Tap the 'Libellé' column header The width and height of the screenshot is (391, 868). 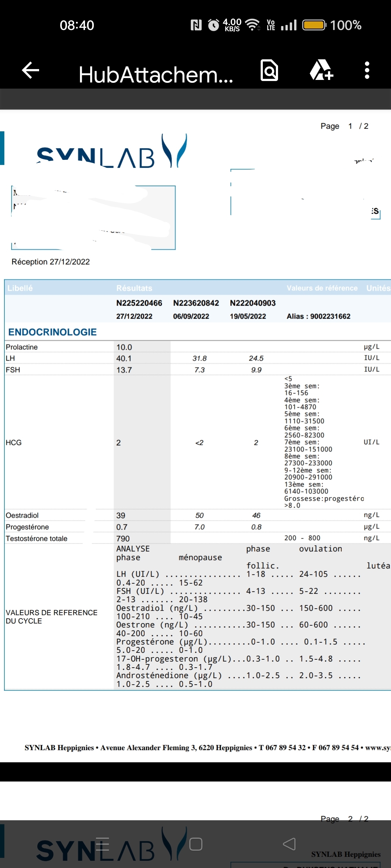pyautogui.click(x=20, y=288)
